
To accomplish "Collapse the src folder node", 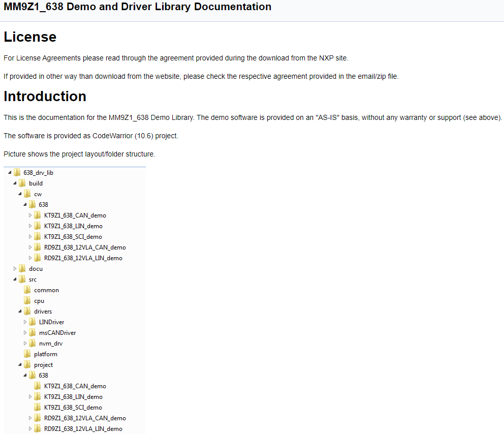I will click(x=15, y=279).
